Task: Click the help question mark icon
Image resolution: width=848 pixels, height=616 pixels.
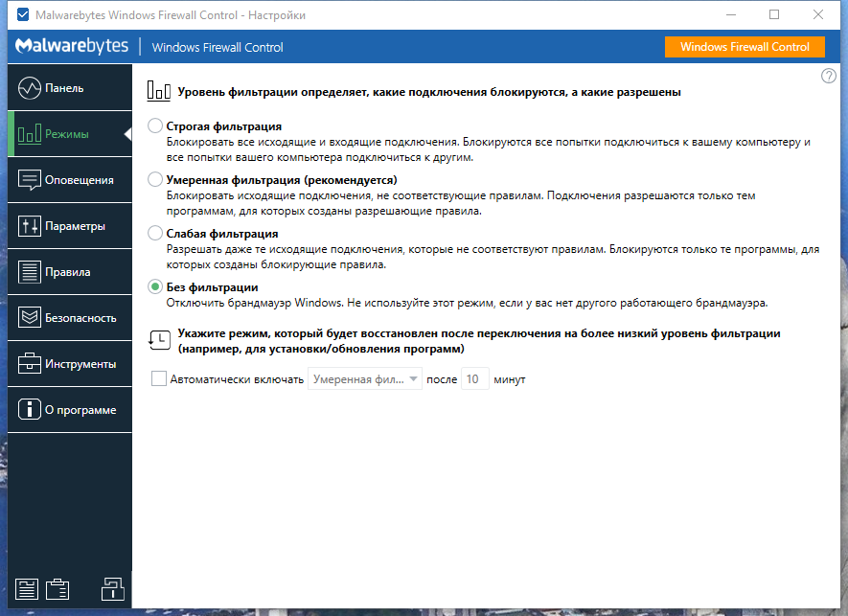Action: (x=829, y=76)
